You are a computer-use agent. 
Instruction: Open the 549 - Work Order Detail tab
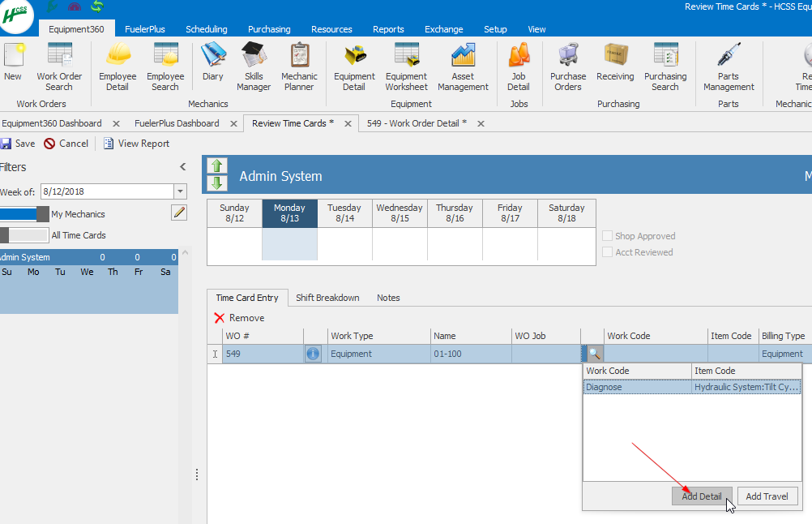(417, 123)
